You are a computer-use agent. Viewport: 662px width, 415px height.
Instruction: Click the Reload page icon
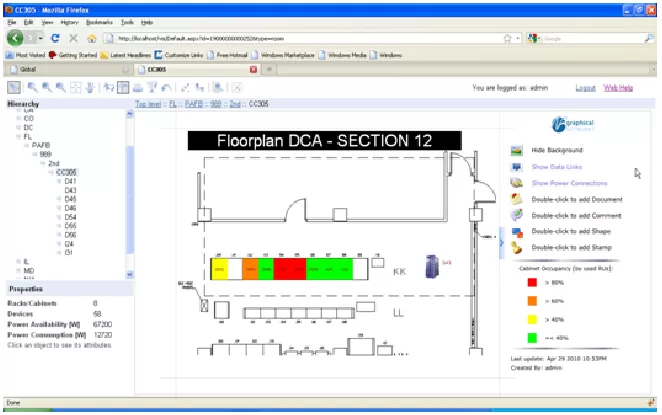(x=55, y=38)
